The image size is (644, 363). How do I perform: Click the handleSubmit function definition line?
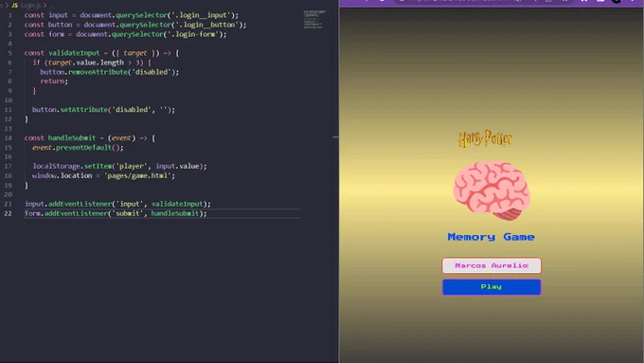pos(90,138)
